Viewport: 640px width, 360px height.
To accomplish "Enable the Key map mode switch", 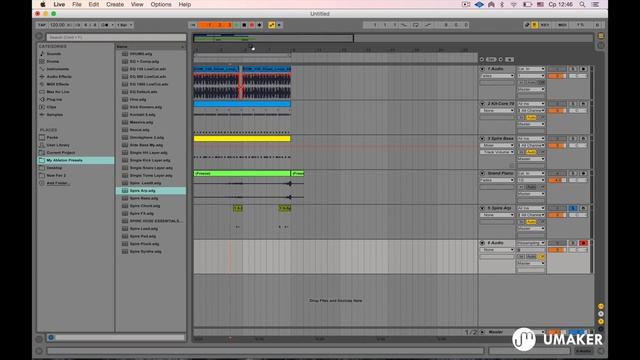I will pyautogui.click(x=545, y=25).
